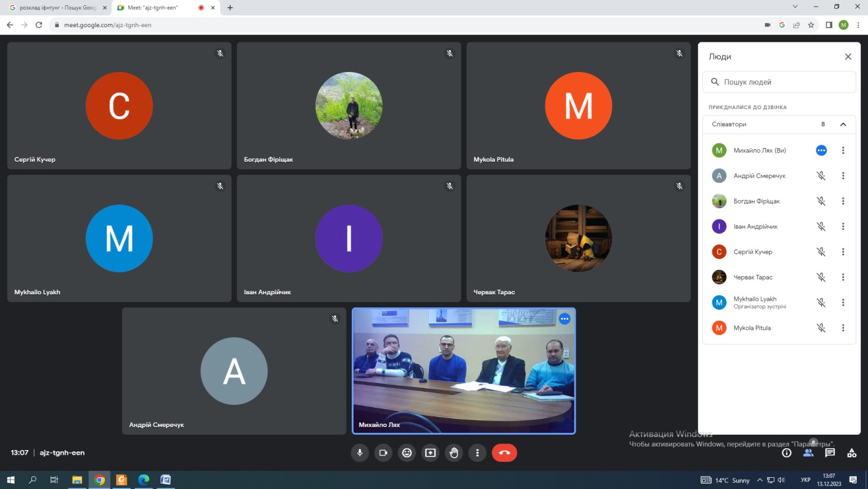Open more options in the call controls
This screenshot has width=868, height=489.
pos(477,453)
